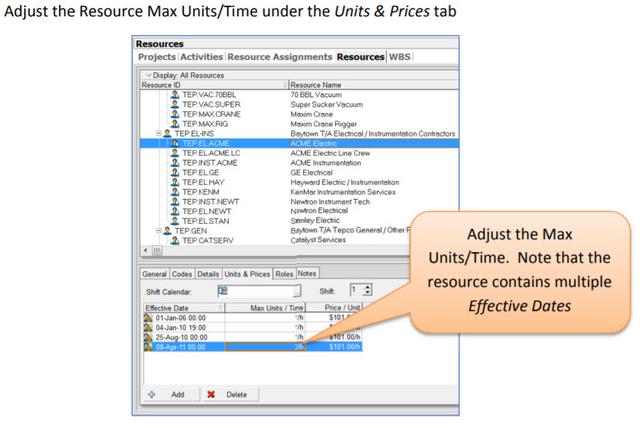Open the Roles details tab

coord(284,274)
